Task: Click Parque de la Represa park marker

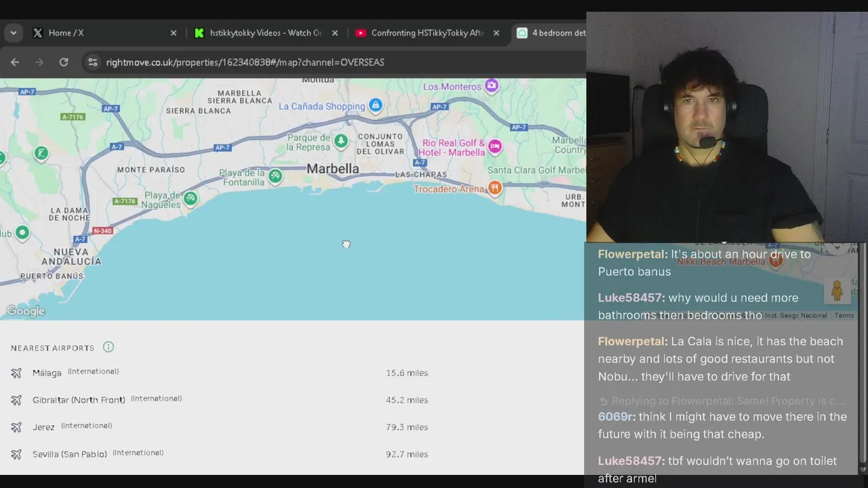Action: coord(341,140)
